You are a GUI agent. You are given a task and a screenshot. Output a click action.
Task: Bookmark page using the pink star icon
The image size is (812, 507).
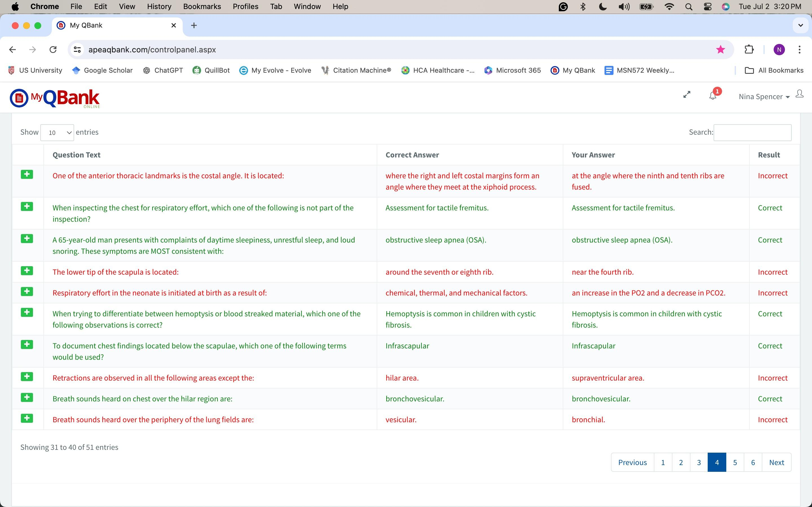click(720, 50)
